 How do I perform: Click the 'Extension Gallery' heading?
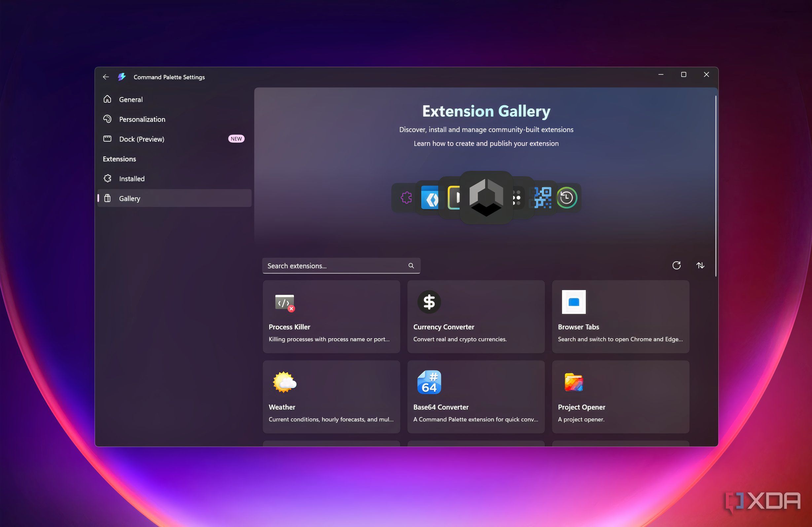486,111
